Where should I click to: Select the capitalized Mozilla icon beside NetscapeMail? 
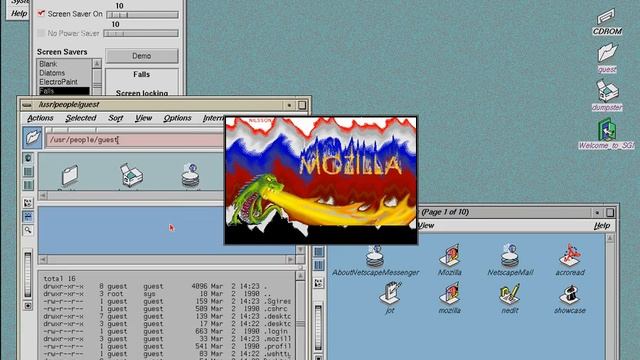coord(450,256)
